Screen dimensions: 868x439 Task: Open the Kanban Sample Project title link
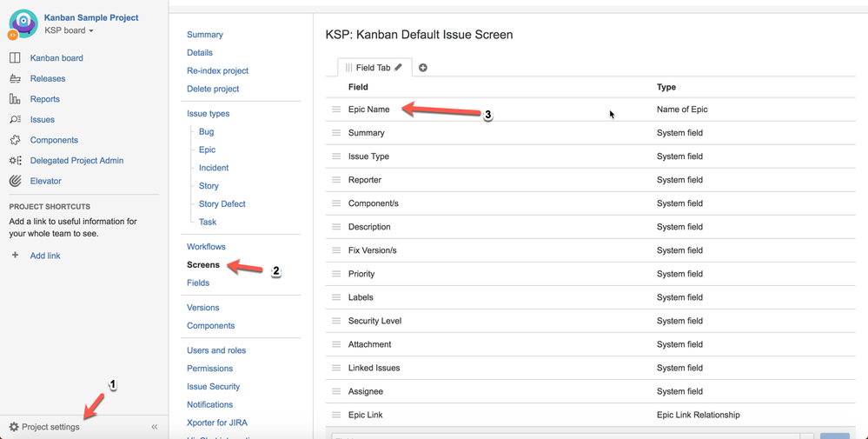pyautogui.click(x=91, y=17)
